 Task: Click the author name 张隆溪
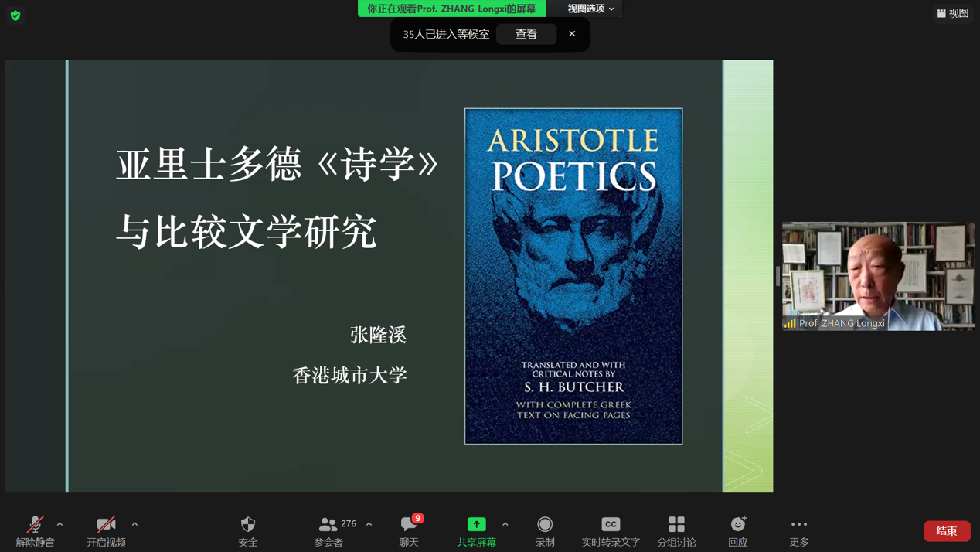[x=378, y=335]
